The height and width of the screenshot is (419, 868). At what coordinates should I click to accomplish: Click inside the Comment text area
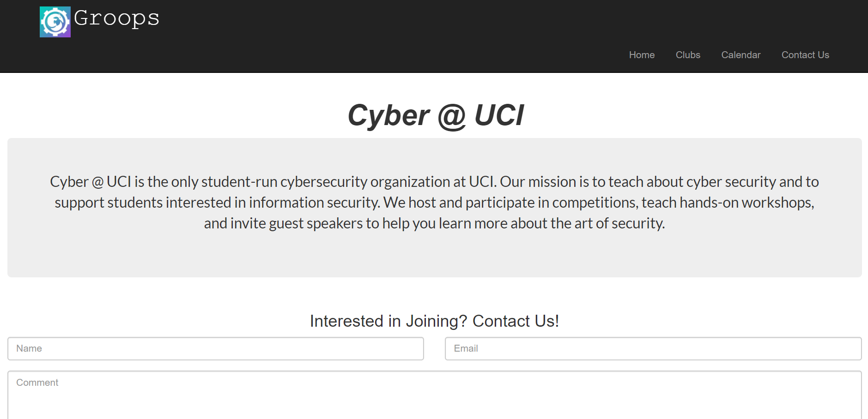pos(434,395)
